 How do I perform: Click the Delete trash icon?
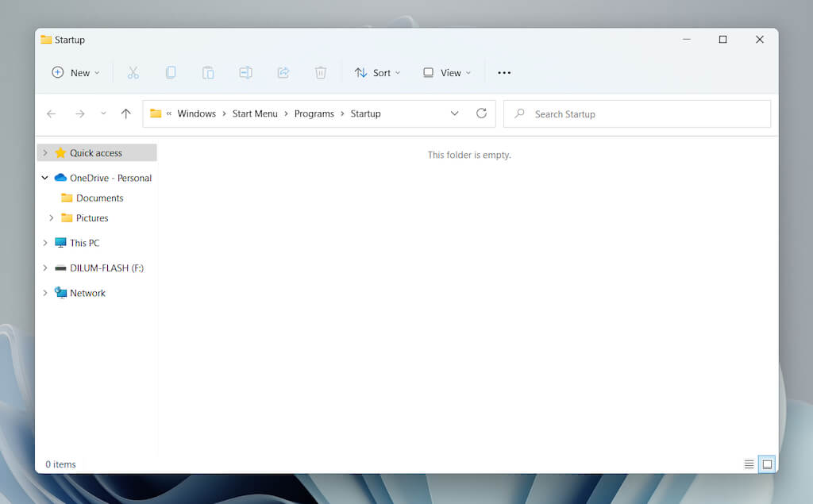(321, 72)
